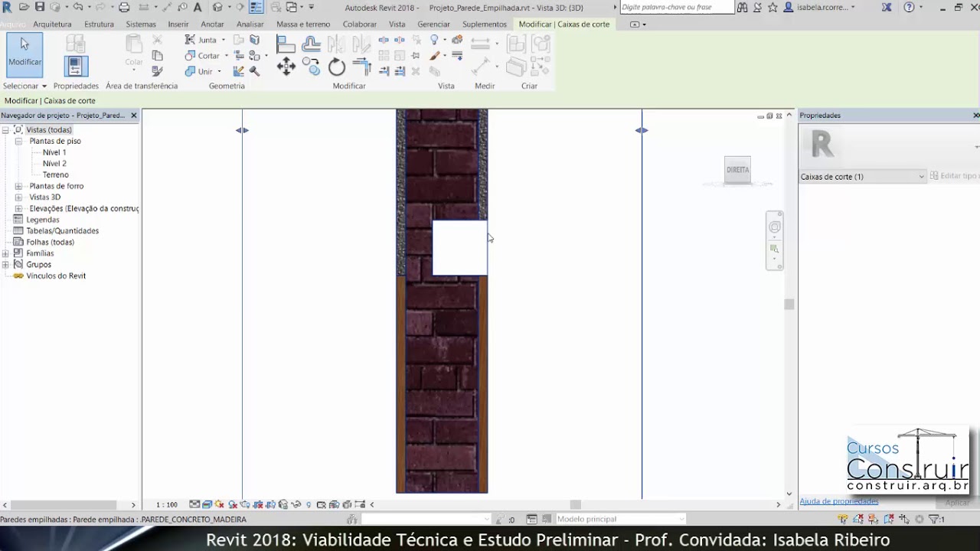Click the left section box grip arrows
Screen dimensions: 980x551
242,131
